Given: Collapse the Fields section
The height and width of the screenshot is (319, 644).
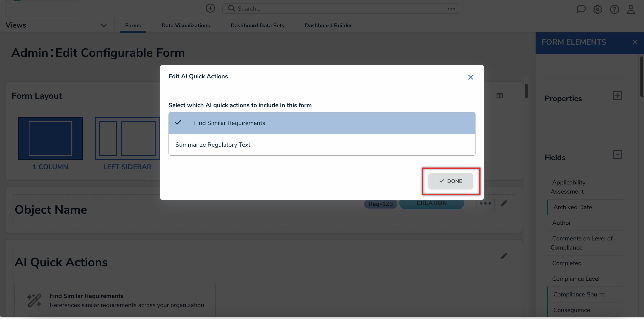Looking at the screenshot, I should coord(617,155).
